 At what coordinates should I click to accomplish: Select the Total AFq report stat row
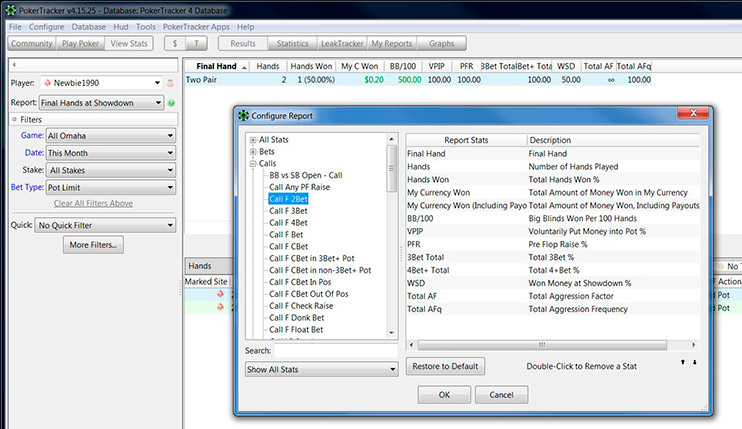click(x=553, y=309)
